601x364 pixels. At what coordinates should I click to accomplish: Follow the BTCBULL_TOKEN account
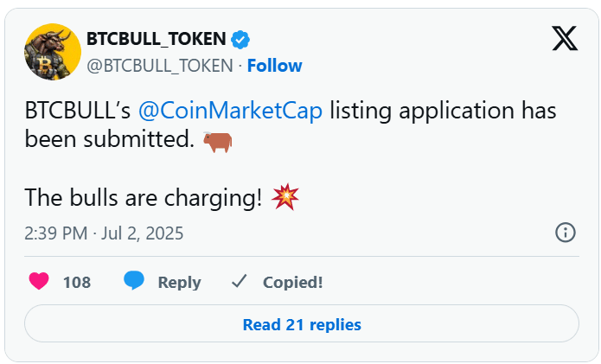pyautogui.click(x=274, y=66)
